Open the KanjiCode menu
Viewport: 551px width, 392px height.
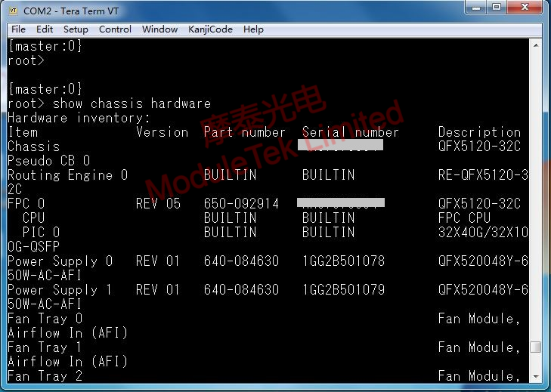point(210,29)
